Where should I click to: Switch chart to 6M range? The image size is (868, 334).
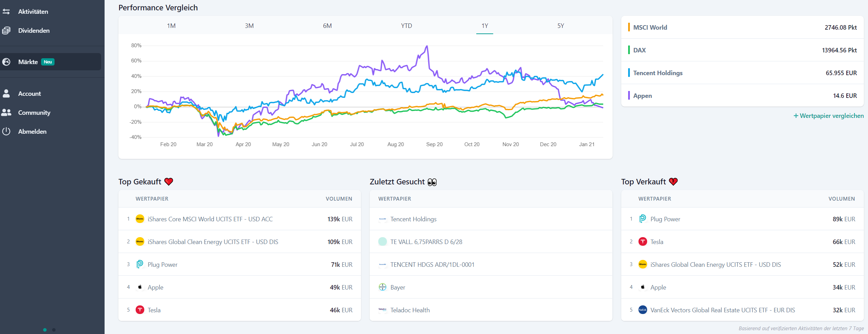[327, 26]
